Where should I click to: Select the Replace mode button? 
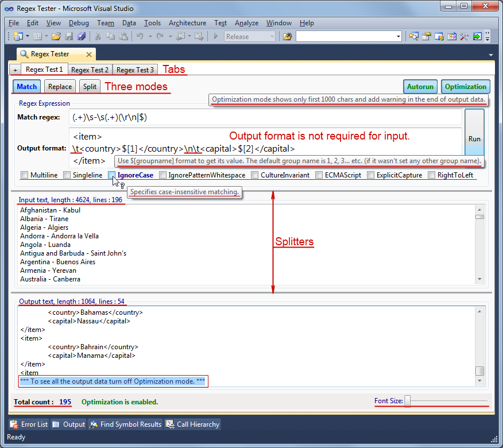click(60, 87)
